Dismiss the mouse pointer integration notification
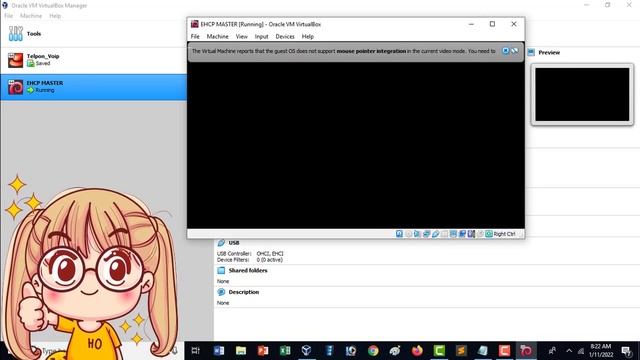640x360 pixels. tap(505, 51)
